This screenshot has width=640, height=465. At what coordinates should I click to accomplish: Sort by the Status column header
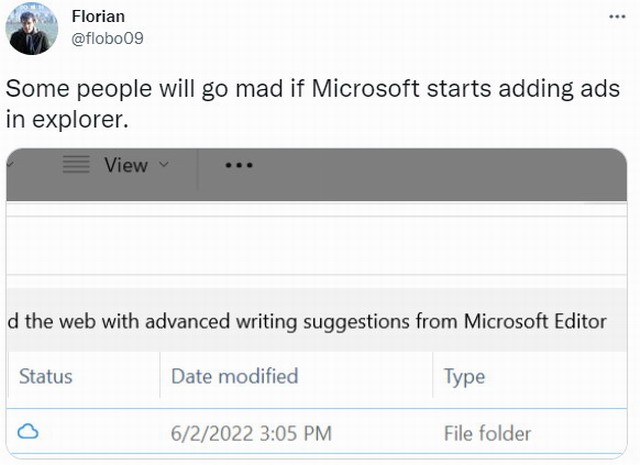point(46,376)
